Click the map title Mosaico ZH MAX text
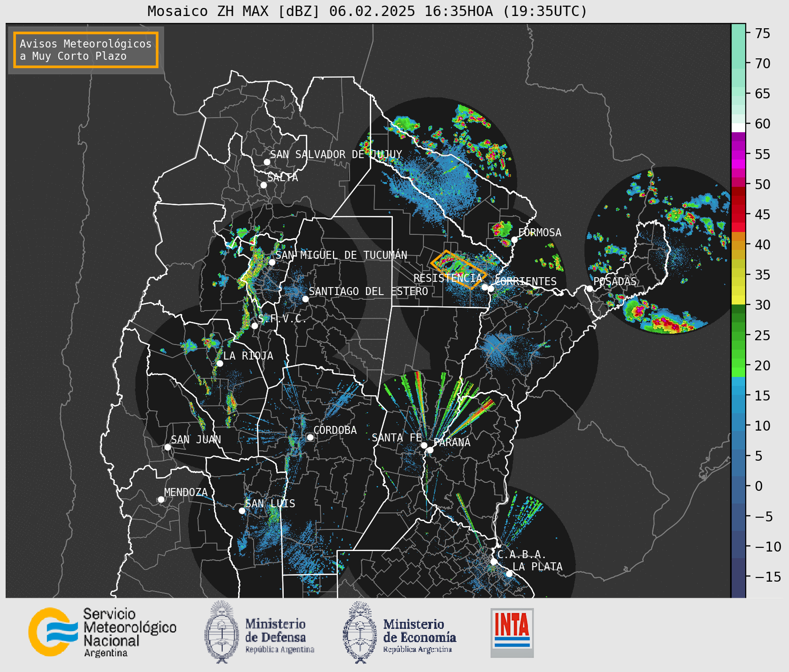Screen dimensions: 789x672 (367, 11)
